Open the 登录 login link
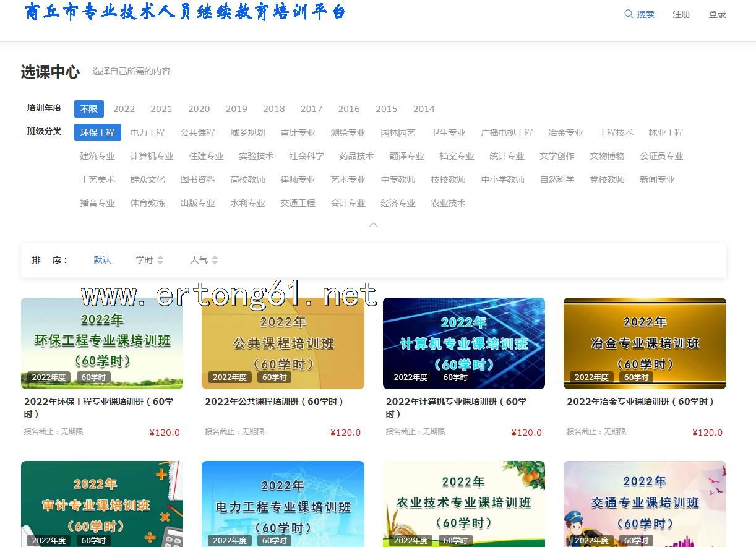756x547 pixels. pos(717,14)
